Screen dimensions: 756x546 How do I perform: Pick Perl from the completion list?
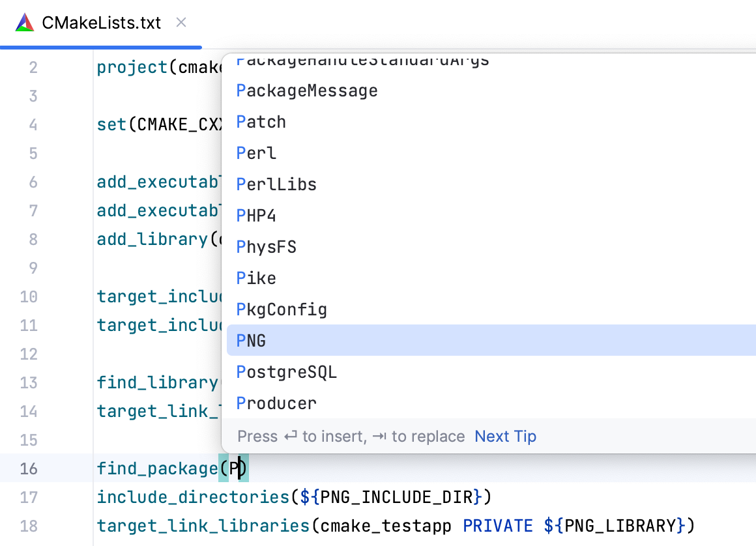(255, 152)
